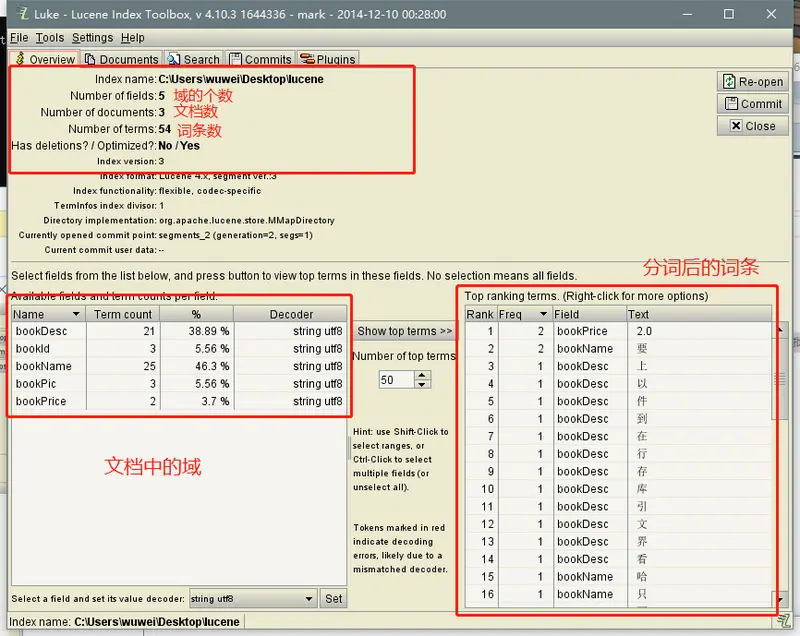Click the status bar index name path
The width and height of the screenshot is (800, 636).
coord(157,622)
